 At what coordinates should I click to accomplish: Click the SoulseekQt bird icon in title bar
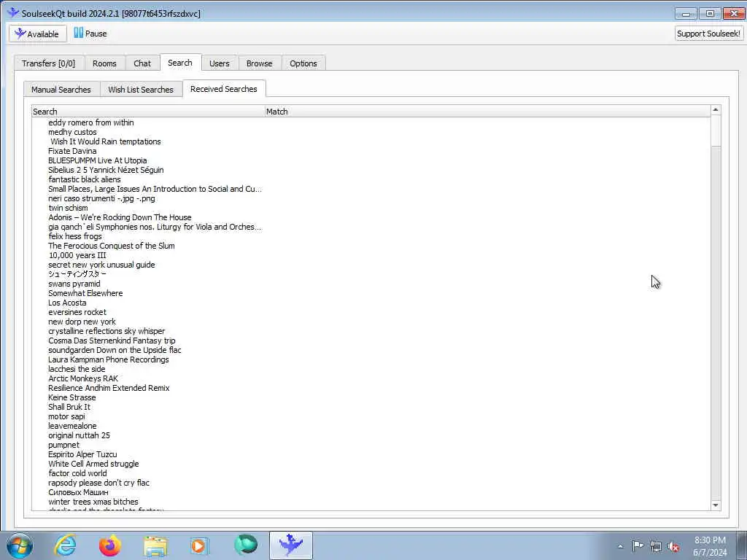point(13,13)
